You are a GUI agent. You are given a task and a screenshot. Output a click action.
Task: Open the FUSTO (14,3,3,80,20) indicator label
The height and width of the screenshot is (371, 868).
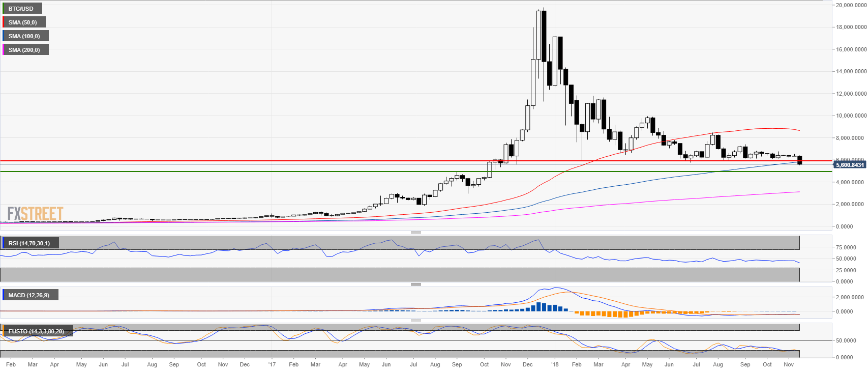(36, 331)
